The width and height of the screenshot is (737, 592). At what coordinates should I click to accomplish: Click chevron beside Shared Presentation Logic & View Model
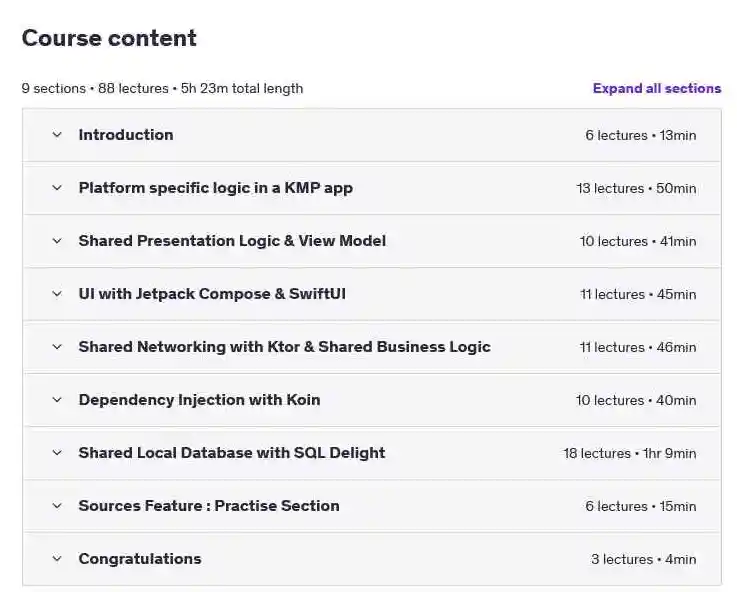point(57,241)
